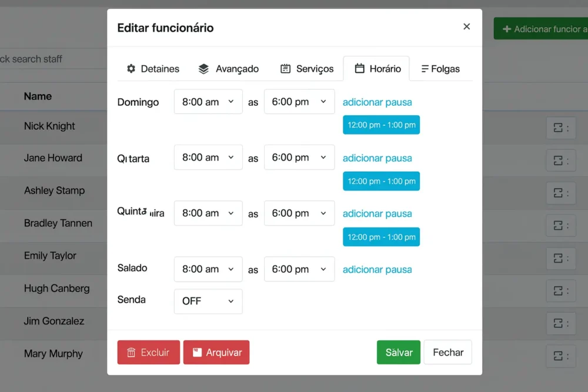Open the action menu icon for Nick Knight
Screen dimensions: 588x392
[560, 128]
